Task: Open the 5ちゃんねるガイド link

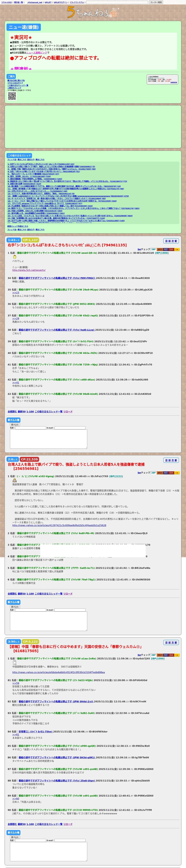Action: click(15, 83)
